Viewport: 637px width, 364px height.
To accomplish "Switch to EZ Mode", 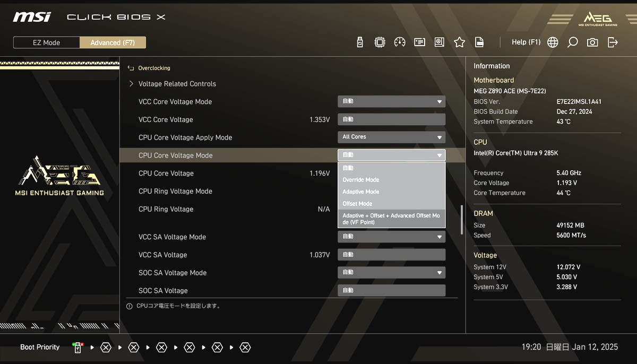I will point(47,42).
